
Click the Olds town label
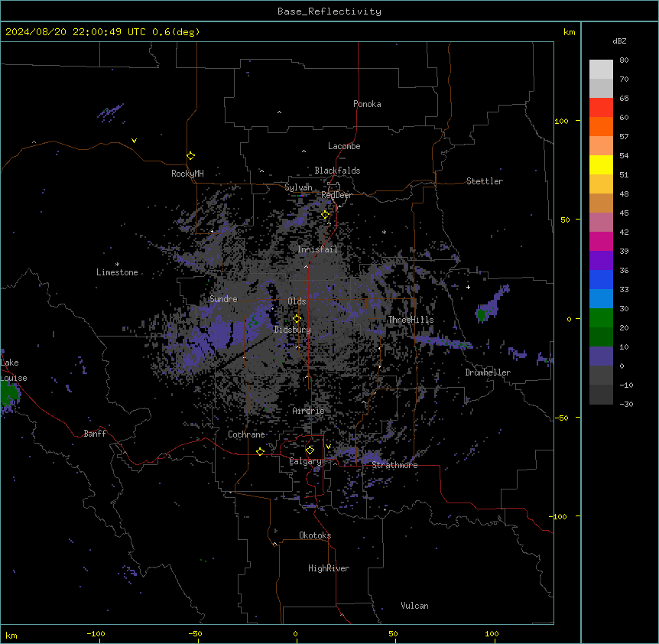pyautogui.click(x=297, y=301)
